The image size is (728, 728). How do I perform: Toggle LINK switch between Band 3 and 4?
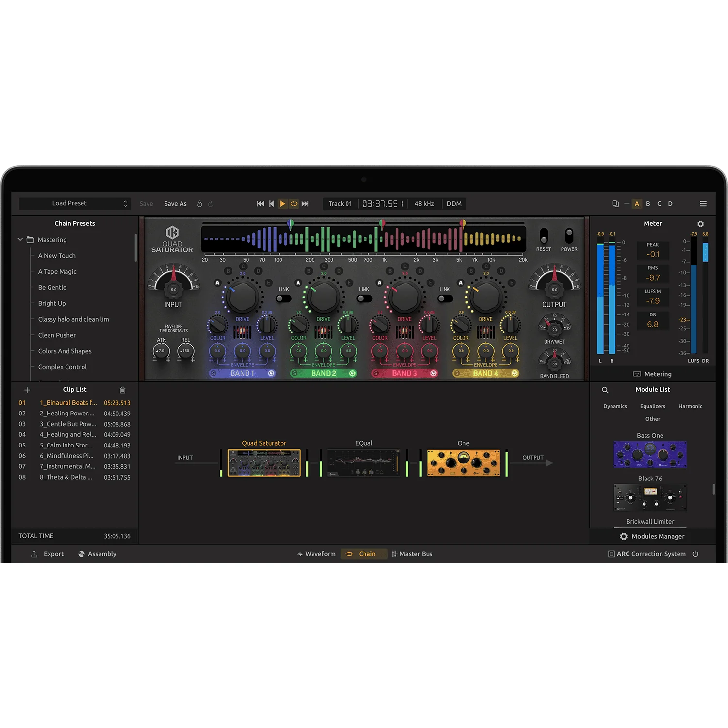(x=445, y=298)
